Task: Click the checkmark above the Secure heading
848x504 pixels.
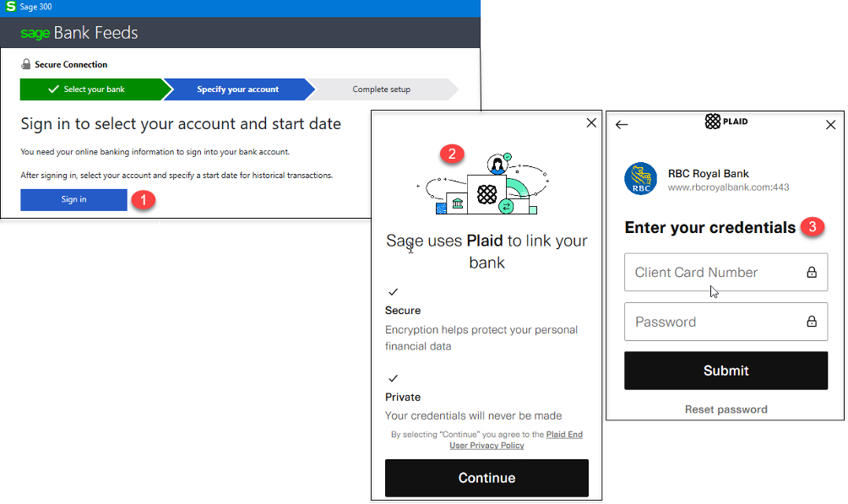Action: (392, 292)
